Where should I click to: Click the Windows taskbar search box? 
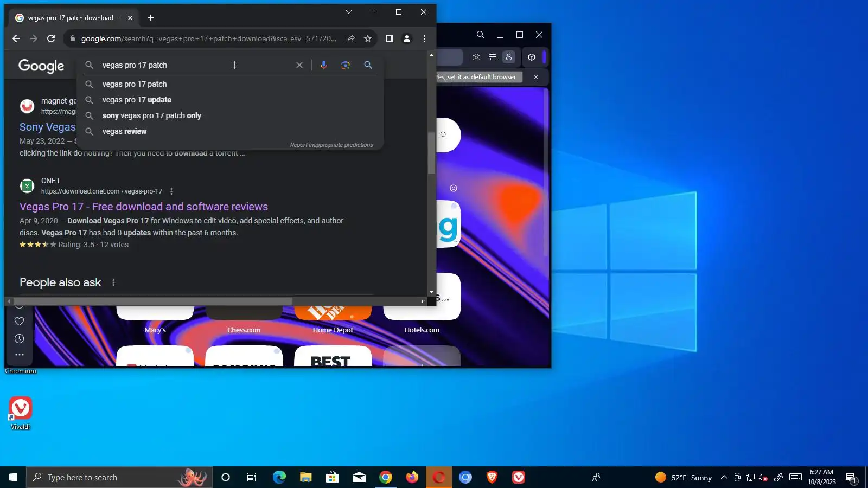tap(119, 477)
